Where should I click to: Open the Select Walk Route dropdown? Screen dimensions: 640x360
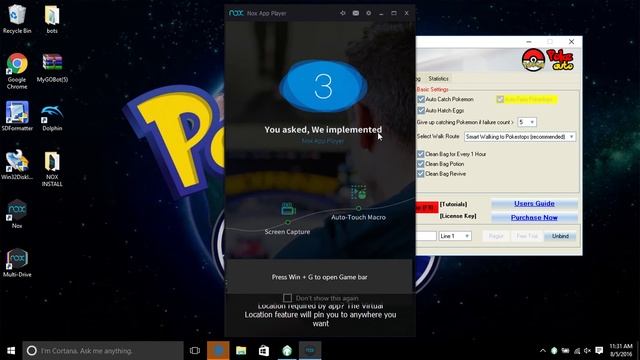520,137
